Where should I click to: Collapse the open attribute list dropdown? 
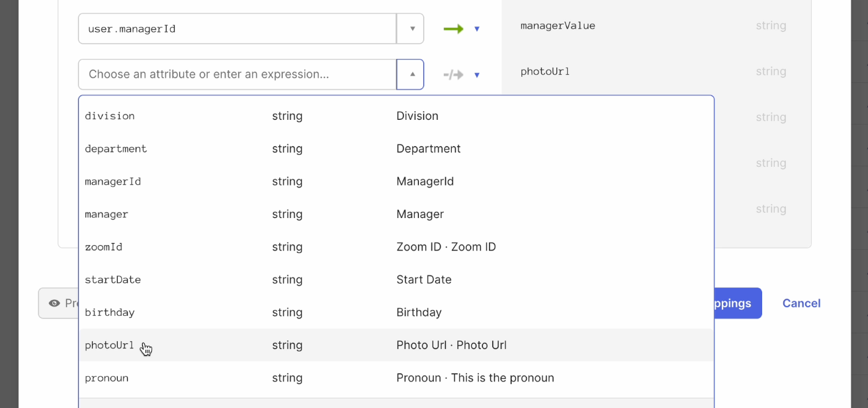412,75
